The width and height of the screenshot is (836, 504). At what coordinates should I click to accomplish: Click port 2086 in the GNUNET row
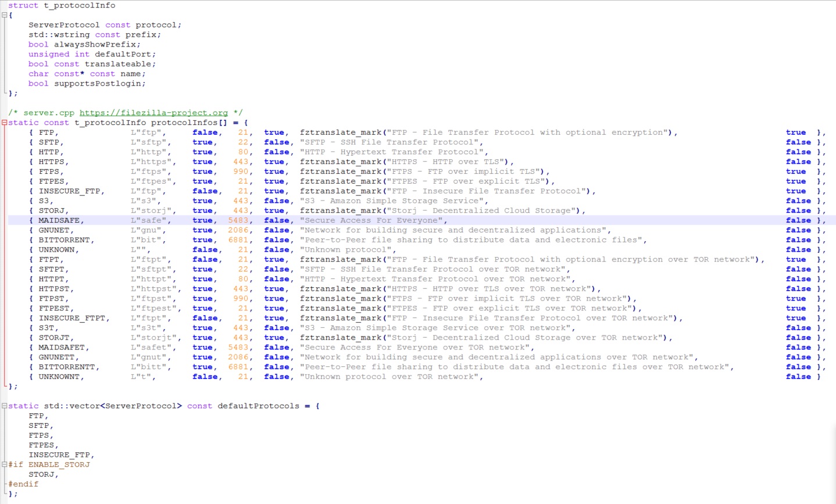(238, 230)
